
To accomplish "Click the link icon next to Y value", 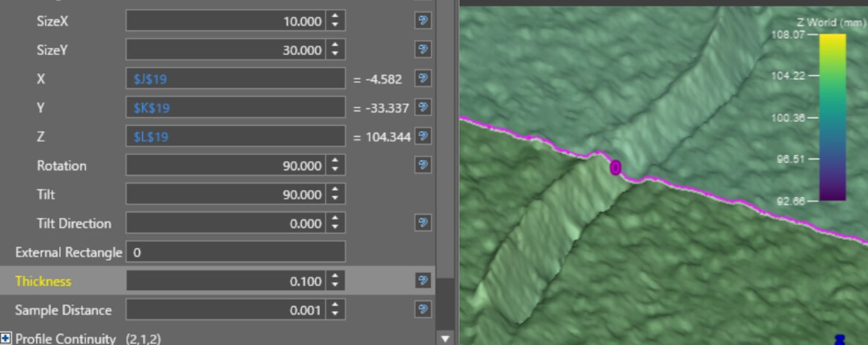I will [423, 107].
